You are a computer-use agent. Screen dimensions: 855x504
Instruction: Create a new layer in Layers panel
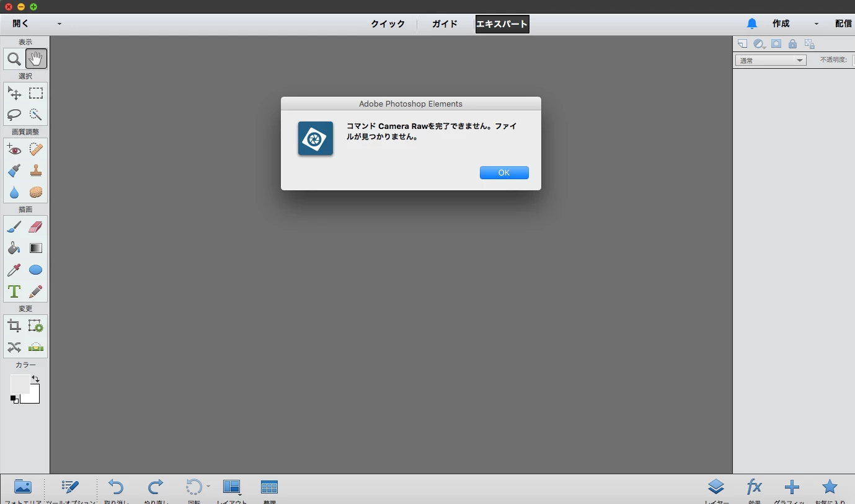tap(742, 44)
